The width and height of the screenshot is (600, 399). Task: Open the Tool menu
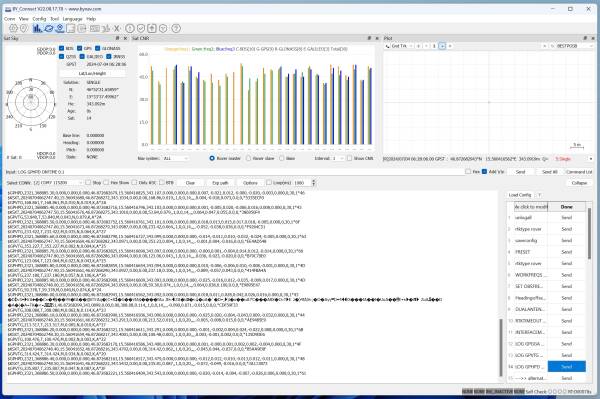[x=55, y=19]
